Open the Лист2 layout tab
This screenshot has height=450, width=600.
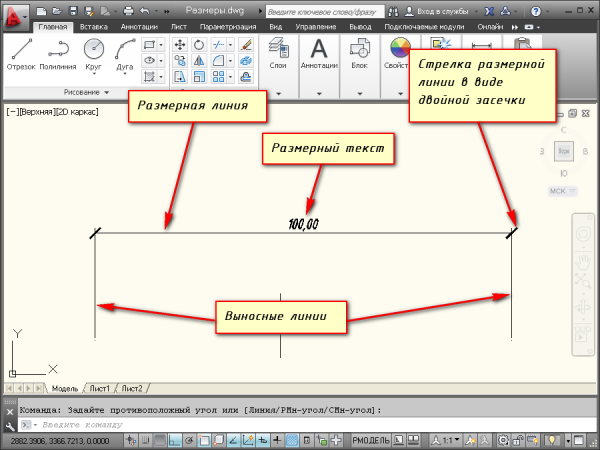tap(132, 388)
